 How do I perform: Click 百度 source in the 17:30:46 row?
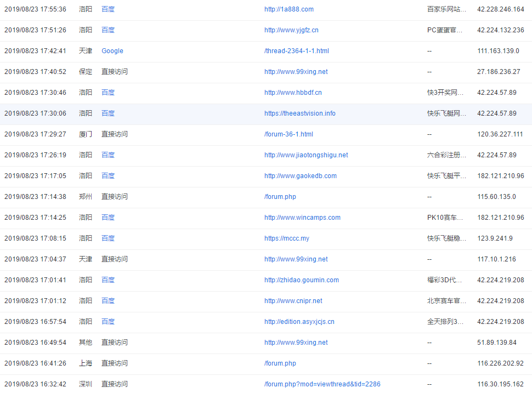click(x=108, y=93)
